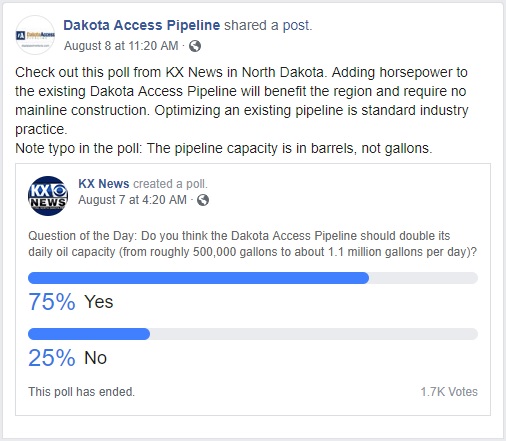Select the No poll option label
The width and height of the screenshot is (506, 441).
coord(95,358)
